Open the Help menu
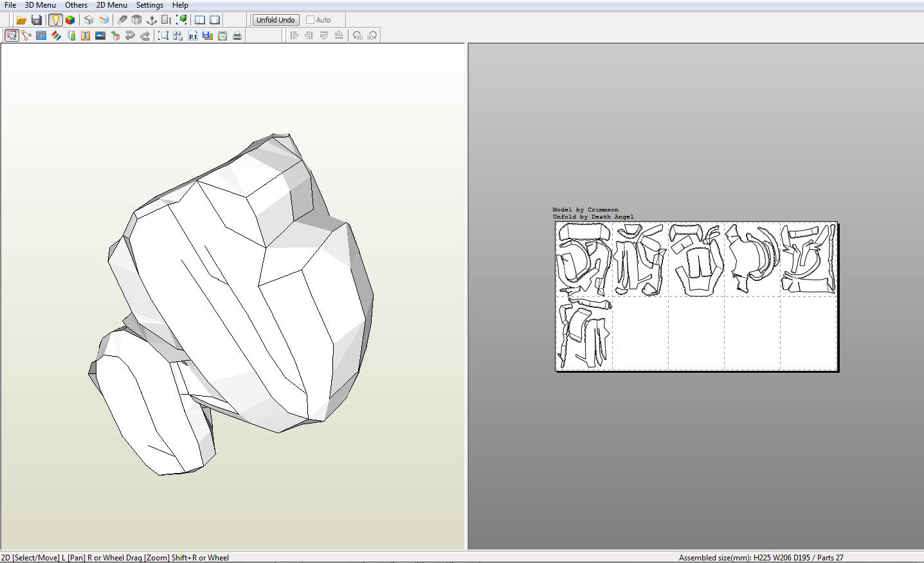 pos(180,5)
